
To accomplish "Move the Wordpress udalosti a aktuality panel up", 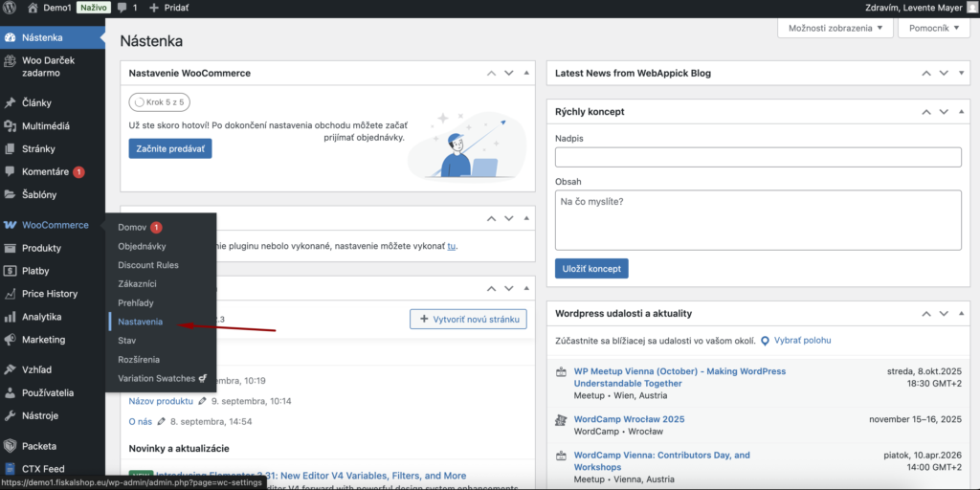I will [x=924, y=314].
